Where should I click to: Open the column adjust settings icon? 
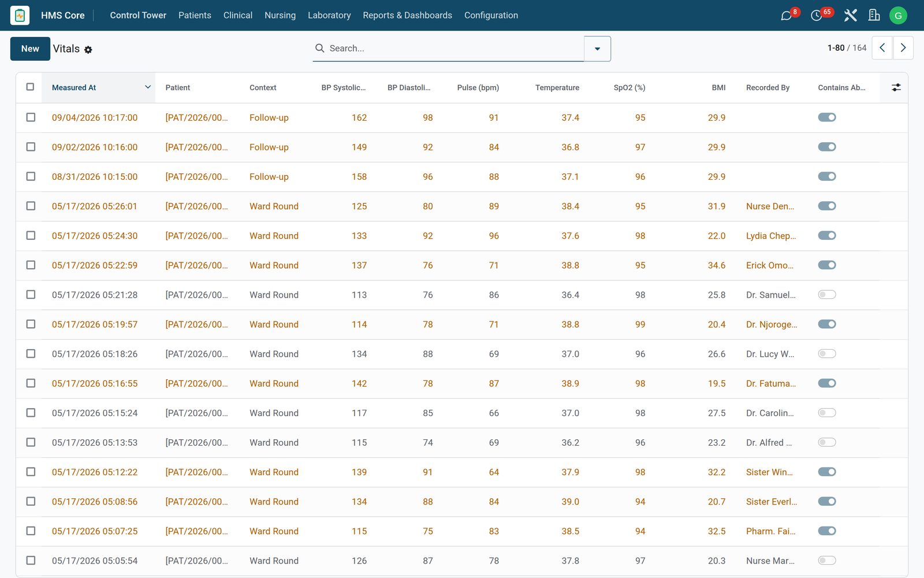coord(896,87)
